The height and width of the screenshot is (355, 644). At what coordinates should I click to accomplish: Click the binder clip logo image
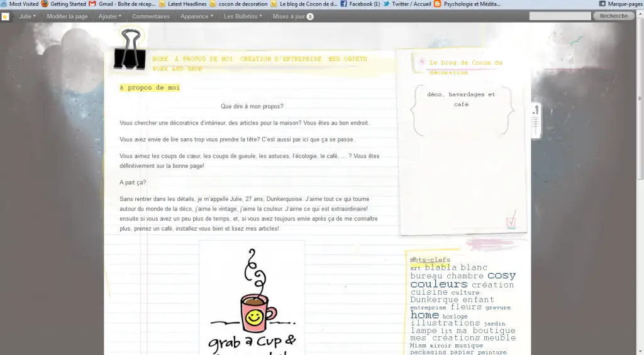130,49
